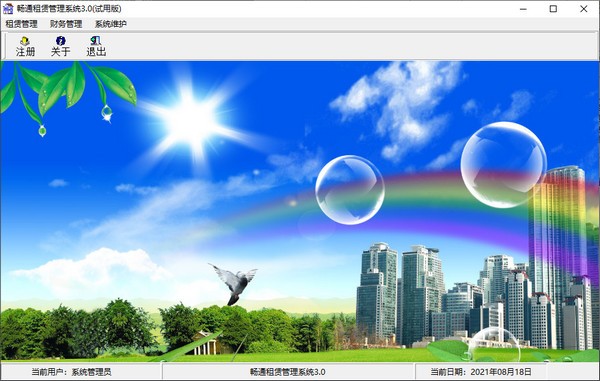Click the 当前日期 status bar panel

[481, 371]
